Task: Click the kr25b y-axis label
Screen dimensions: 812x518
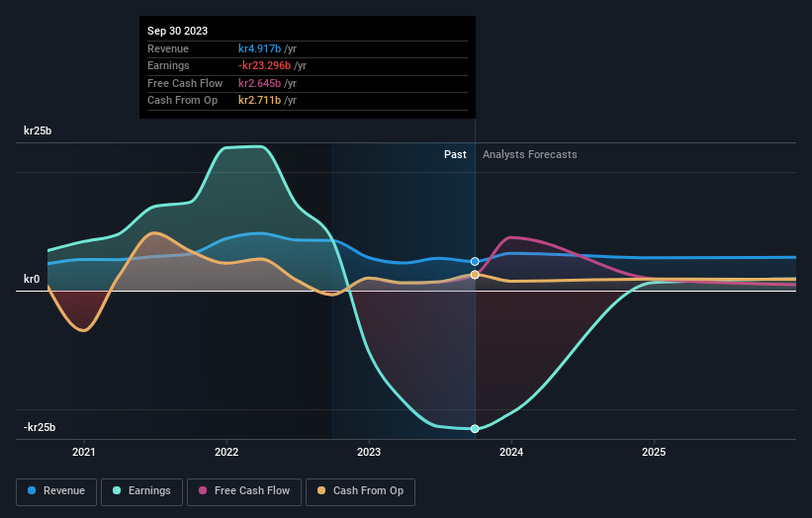Action: click(x=38, y=130)
